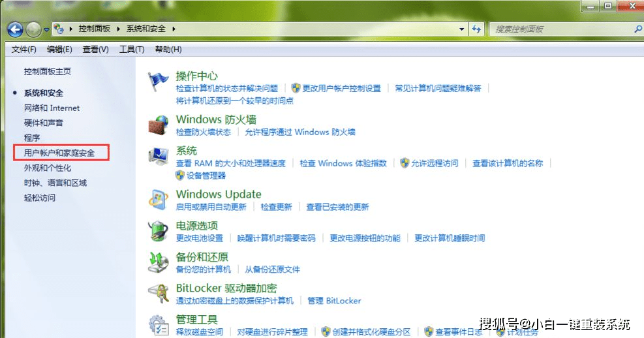Click shield icon beside 查看事件日志
Screen dimensions: 644x338
429,331
